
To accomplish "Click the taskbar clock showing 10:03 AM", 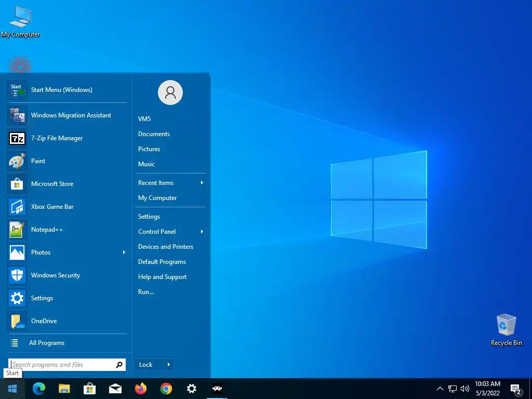I will (x=487, y=389).
